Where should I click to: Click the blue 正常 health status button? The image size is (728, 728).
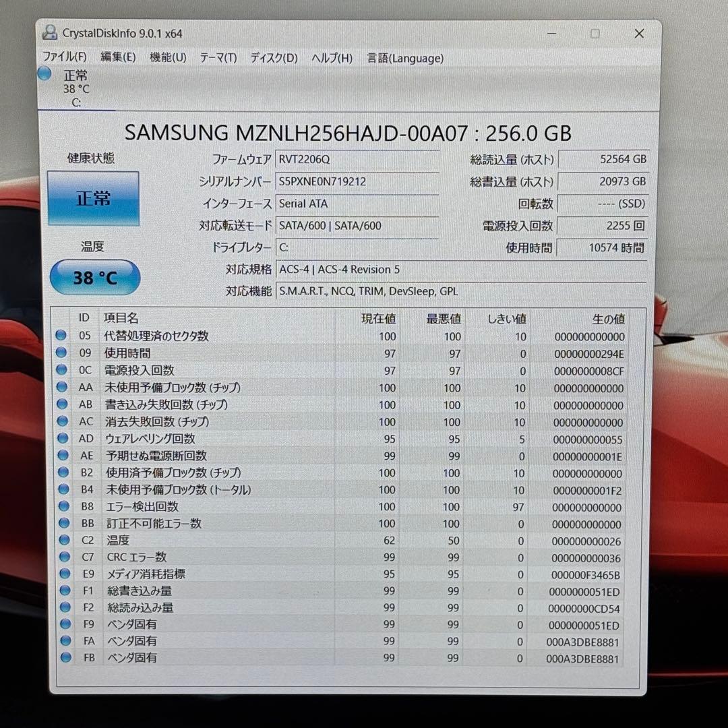[x=93, y=198]
